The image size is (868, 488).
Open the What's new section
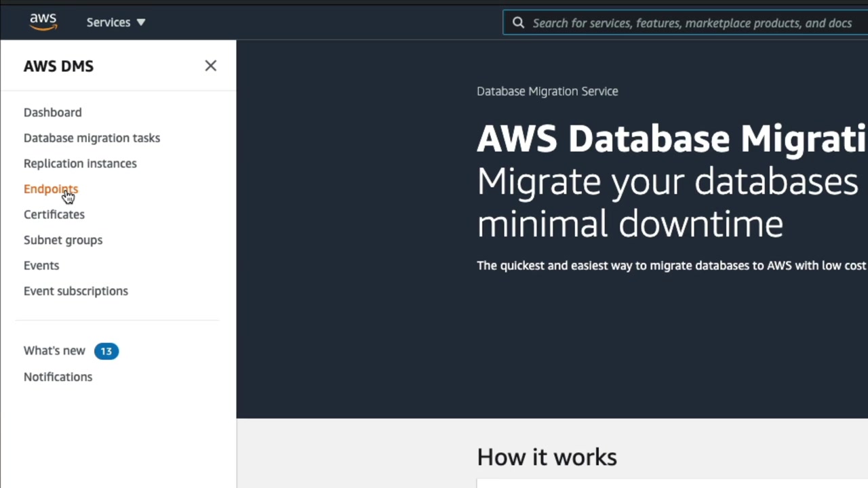pyautogui.click(x=54, y=350)
